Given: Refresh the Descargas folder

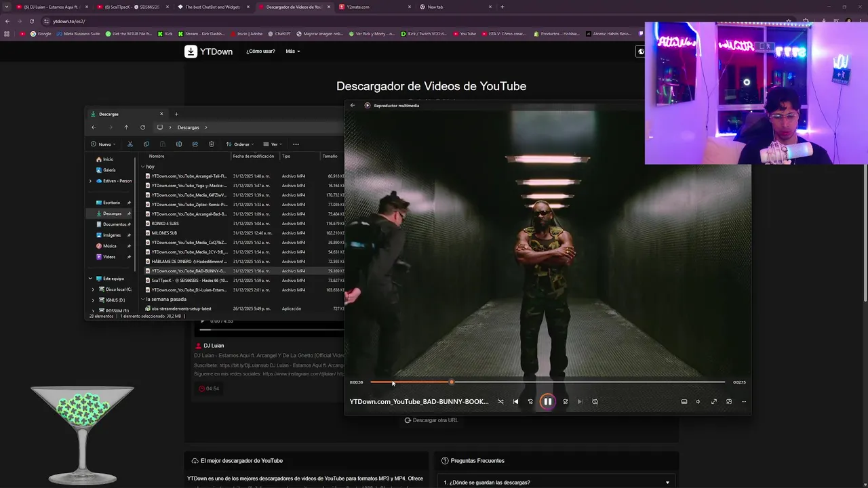Looking at the screenshot, I should pos(142,127).
